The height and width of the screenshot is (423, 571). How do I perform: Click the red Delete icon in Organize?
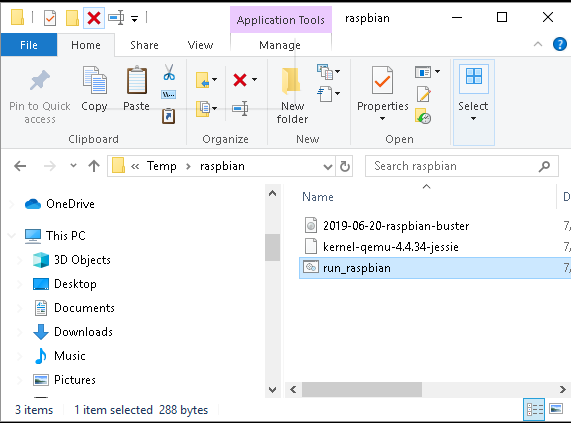240,80
